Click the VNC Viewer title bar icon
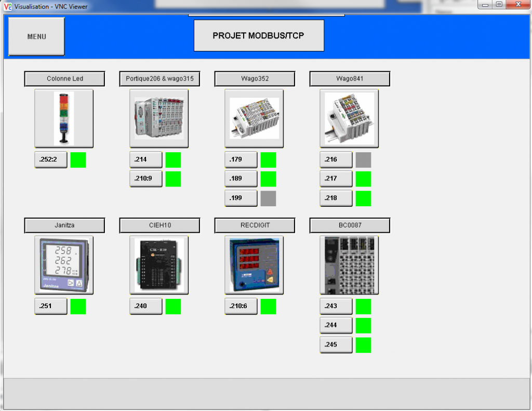The width and height of the screenshot is (532, 411). tap(7, 6)
